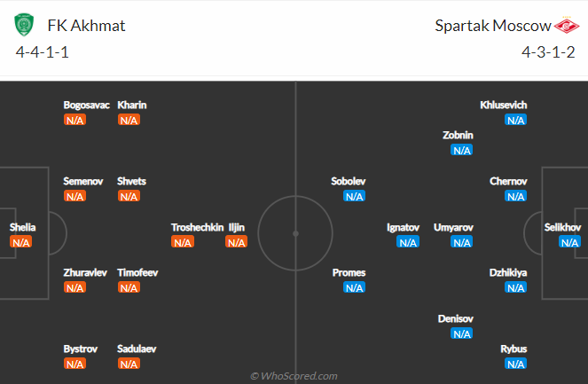Click the Umyarov player name
This screenshot has height=384, width=588.
pyautogui.click(x=452, y=227)
